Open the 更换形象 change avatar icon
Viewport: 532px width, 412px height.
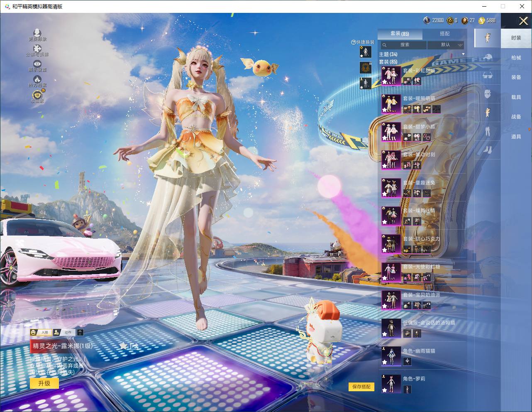coord(37,33)
